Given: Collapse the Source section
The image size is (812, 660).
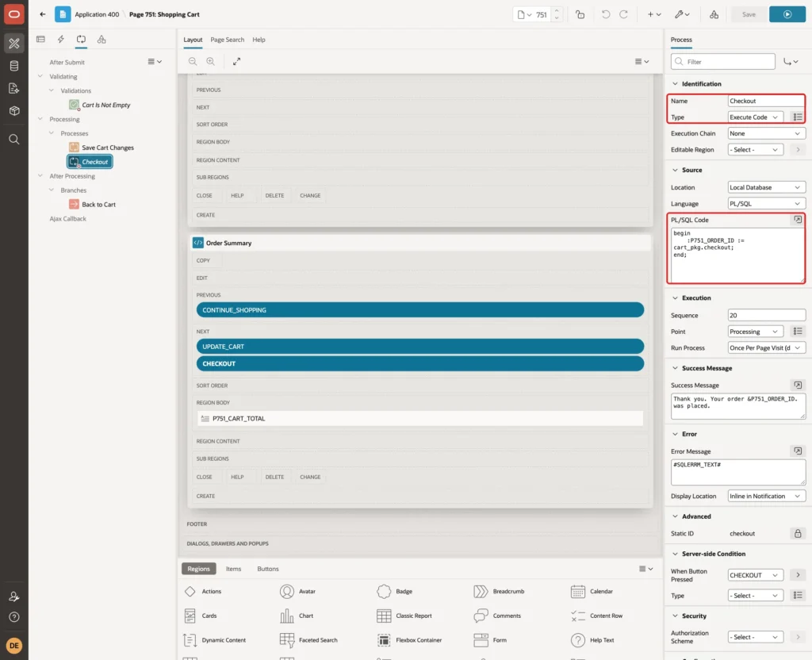Looking at the screenshot, I should (x=675, y=170).
